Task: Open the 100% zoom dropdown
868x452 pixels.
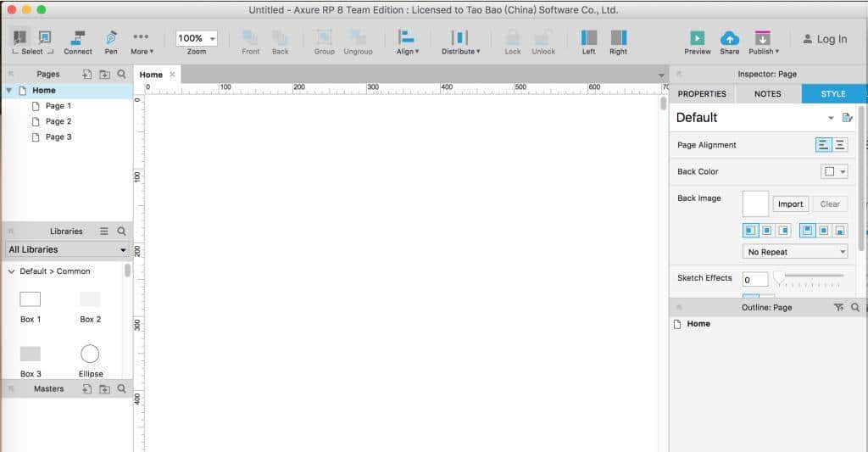Action: point(196,38)
